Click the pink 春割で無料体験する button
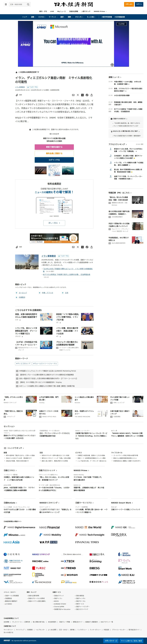Viewport: 147px width, 644px height. click(x=54, y=147)
